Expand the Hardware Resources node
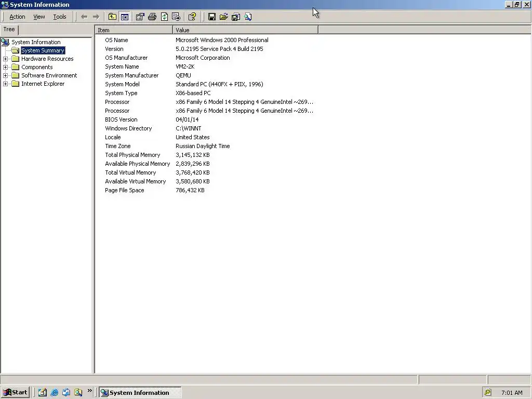Viewport: 532px width, 399px height. point(5,59)
